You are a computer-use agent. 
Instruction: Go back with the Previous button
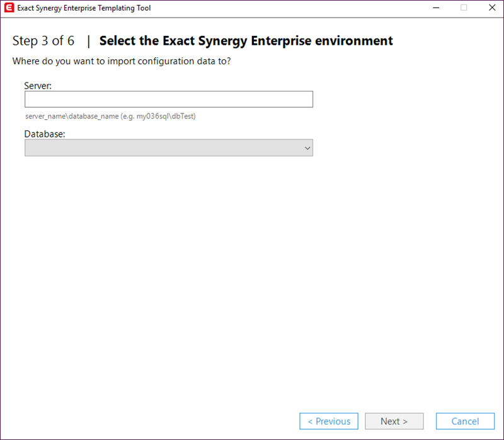point(329,421)
